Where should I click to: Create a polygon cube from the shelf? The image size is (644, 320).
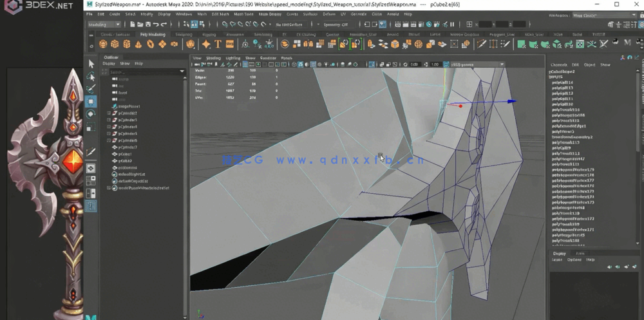pyautogui.click(x=115, y=44)
